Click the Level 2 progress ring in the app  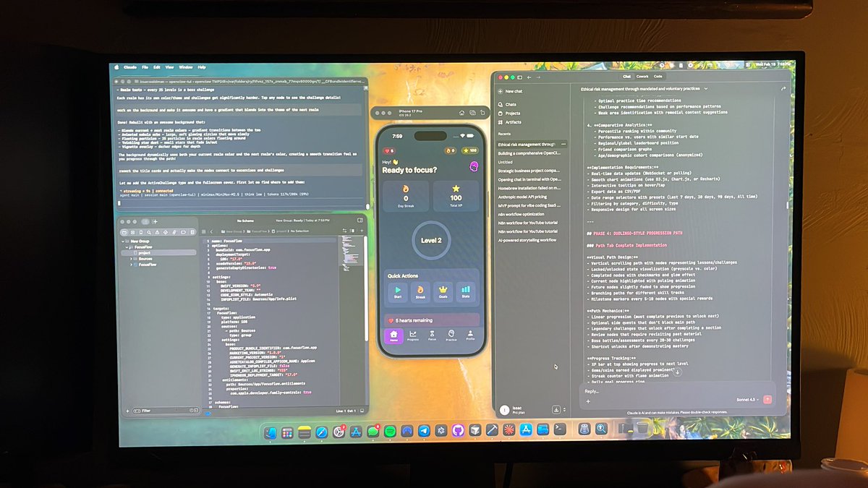coord(431,240)
